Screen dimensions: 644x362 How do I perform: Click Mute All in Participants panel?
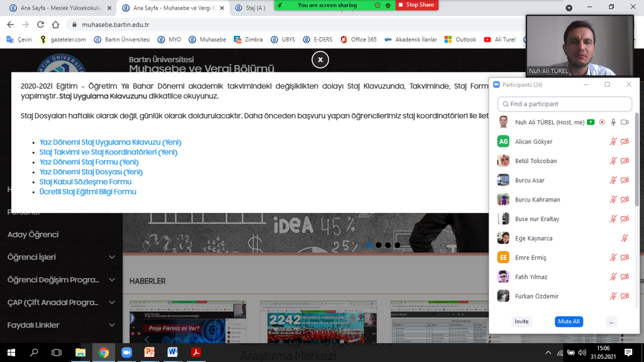point(569,322)
